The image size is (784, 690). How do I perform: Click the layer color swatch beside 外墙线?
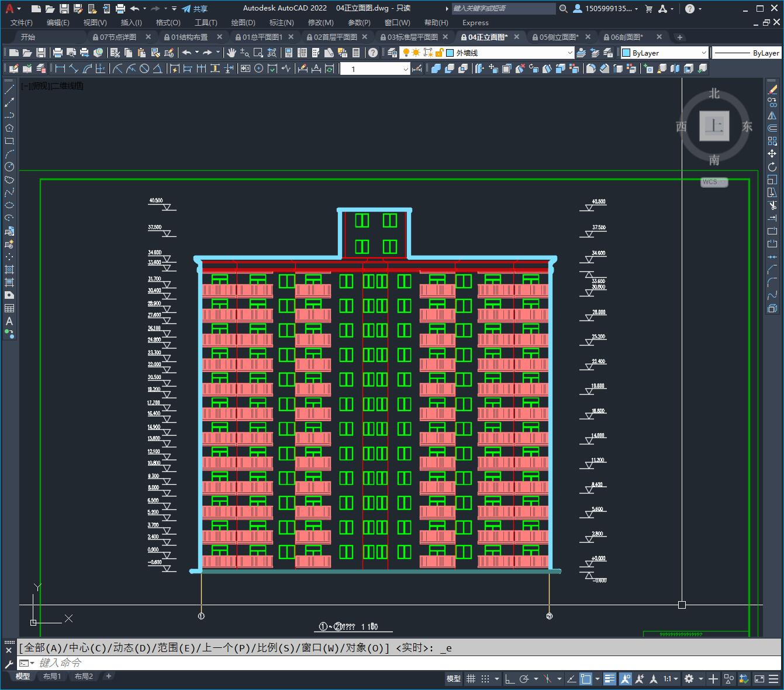[x=450, y=53]
